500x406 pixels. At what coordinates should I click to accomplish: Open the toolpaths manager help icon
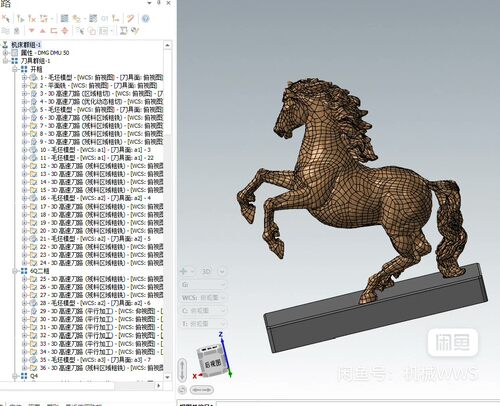point(145,18)
